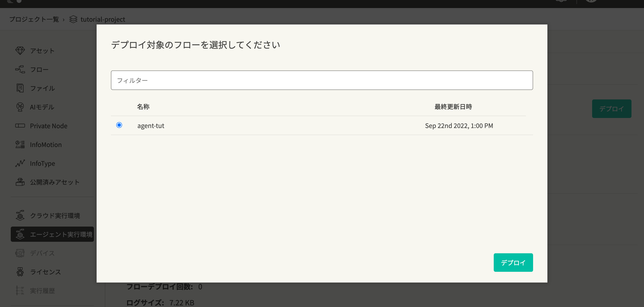
Task: Focus the フィルター input field
Action: pyautogui.click(x=322, y=80)
